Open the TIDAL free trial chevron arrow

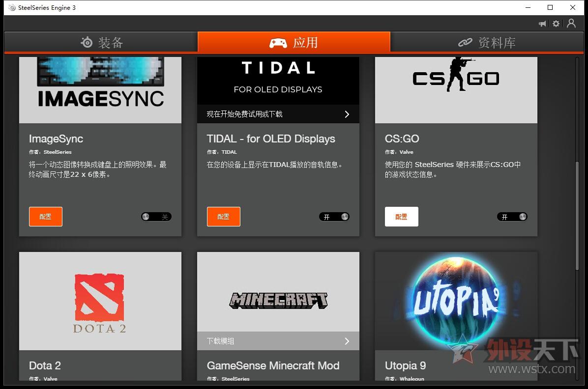347,114
